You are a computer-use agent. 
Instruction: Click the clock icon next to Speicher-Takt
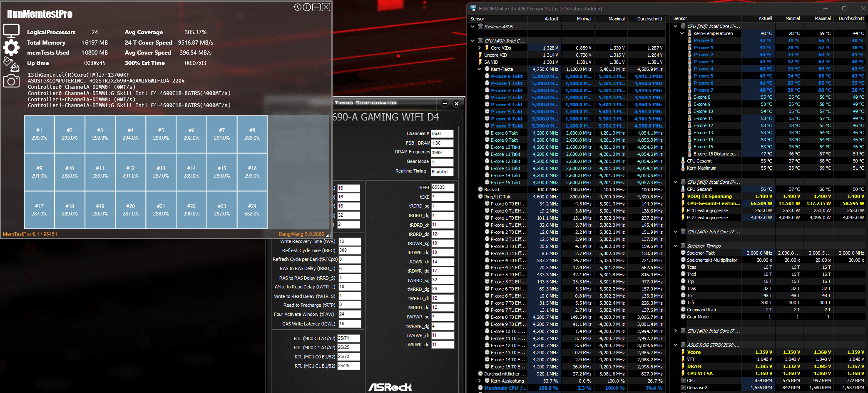tap(683, 253)
